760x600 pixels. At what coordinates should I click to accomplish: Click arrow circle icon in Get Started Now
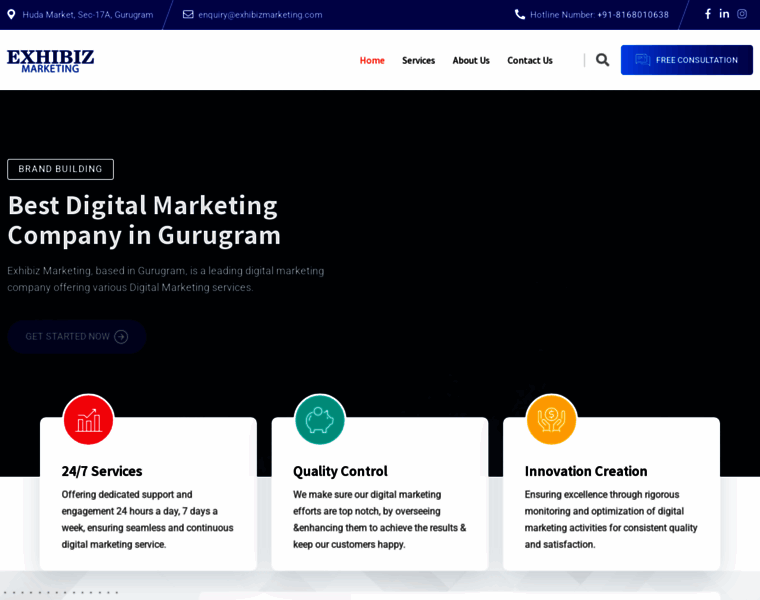click(x=121, y=336)
